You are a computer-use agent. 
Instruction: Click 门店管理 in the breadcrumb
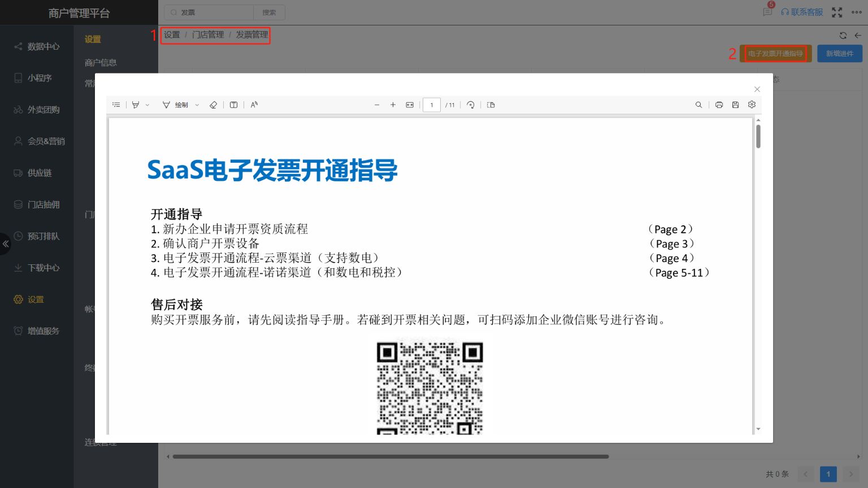[x=208, y=34]
